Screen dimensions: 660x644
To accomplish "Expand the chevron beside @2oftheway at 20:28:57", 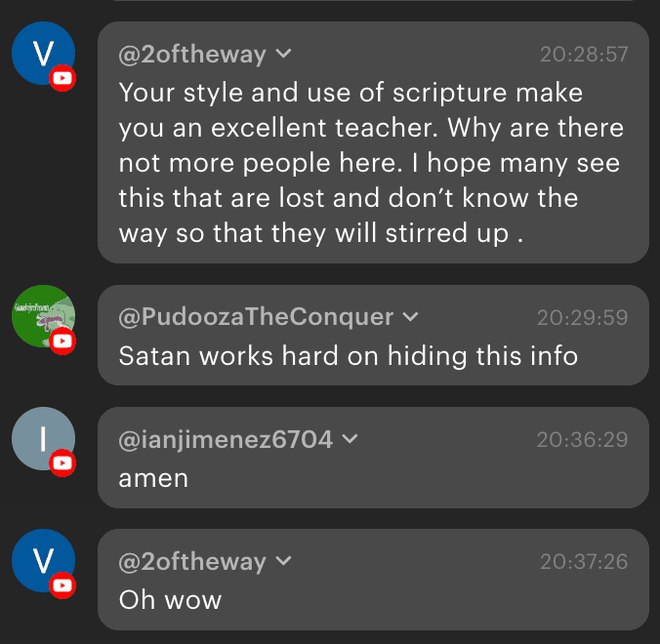I will [283, 55].
